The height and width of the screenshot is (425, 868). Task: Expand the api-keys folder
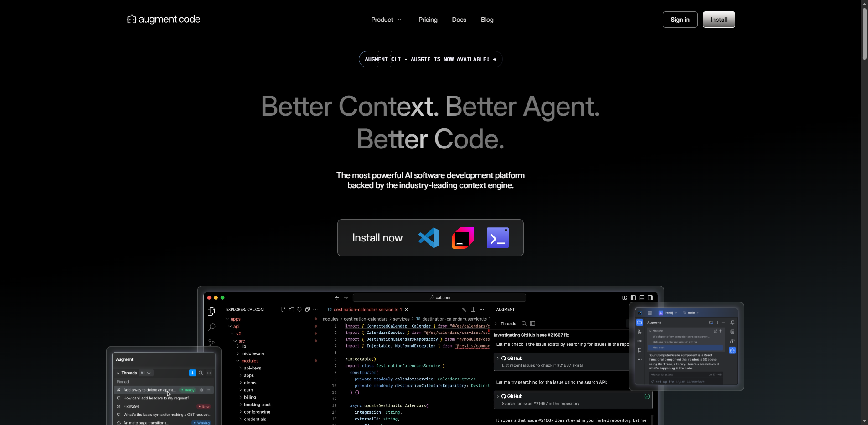[x=241, y=368]
